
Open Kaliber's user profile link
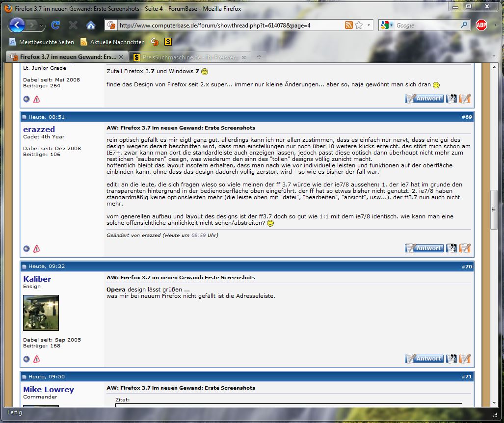[x=37, y=279]
